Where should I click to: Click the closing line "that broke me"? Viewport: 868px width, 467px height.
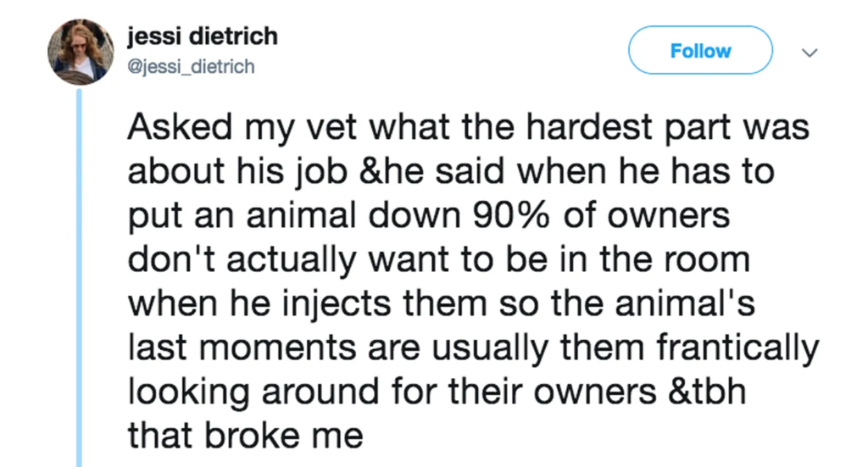coord(246,435)
